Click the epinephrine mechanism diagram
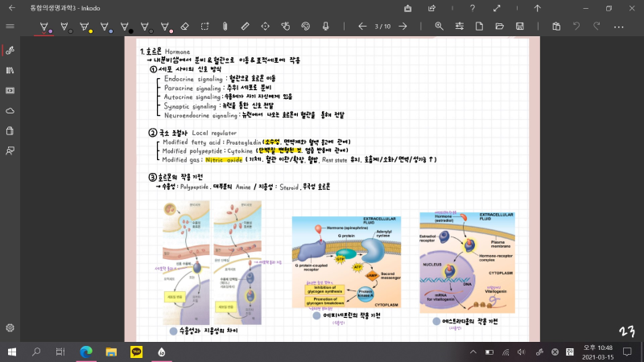The width and height of the screenshot is (644, 362). (346, 262)
